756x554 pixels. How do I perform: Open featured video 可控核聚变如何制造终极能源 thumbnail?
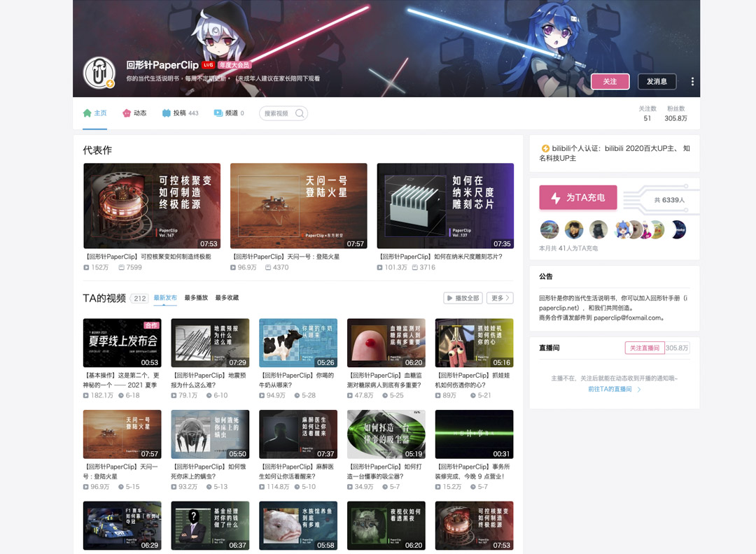click(x=152, y=206)
